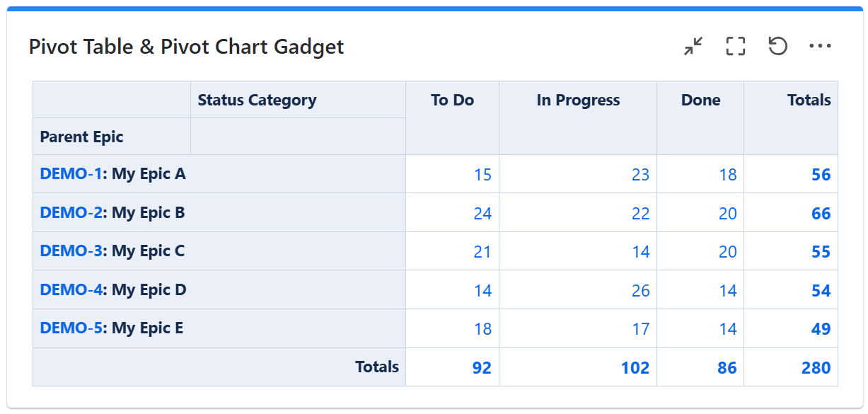Open the DEMO-2 epic link
The width and height of the screenshot is (868, 414).
click(x=71, y=213)
